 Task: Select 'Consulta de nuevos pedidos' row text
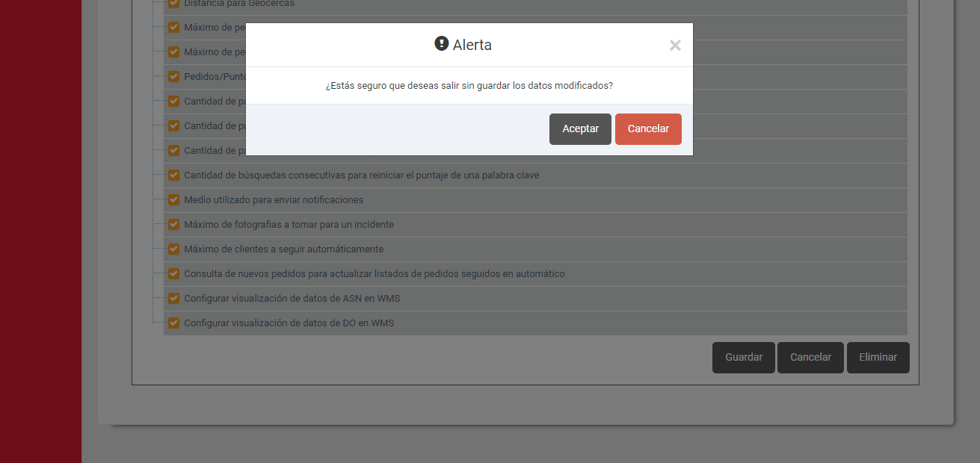[374, 274]
